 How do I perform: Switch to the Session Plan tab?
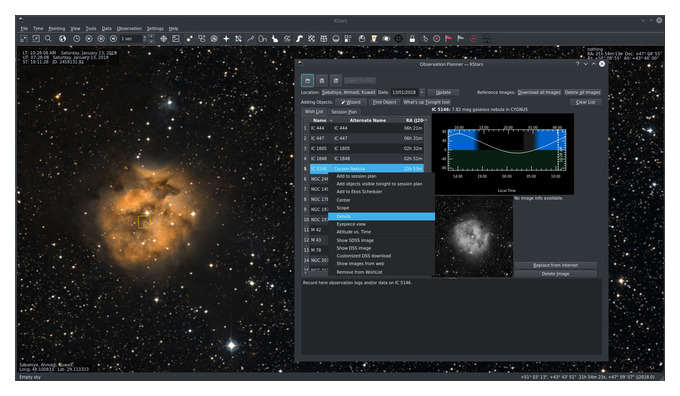coord(344,112)
